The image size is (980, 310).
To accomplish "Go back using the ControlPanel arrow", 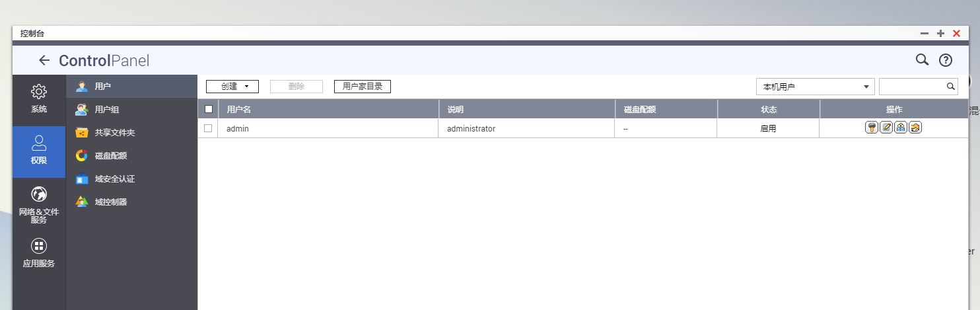I will (44, 61).
